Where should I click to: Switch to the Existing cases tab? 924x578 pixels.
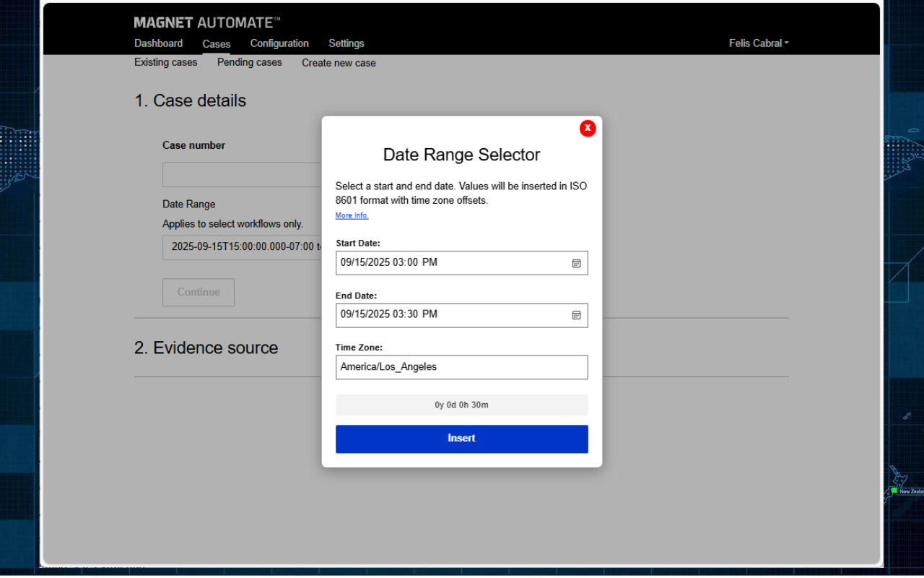(165, 62)
